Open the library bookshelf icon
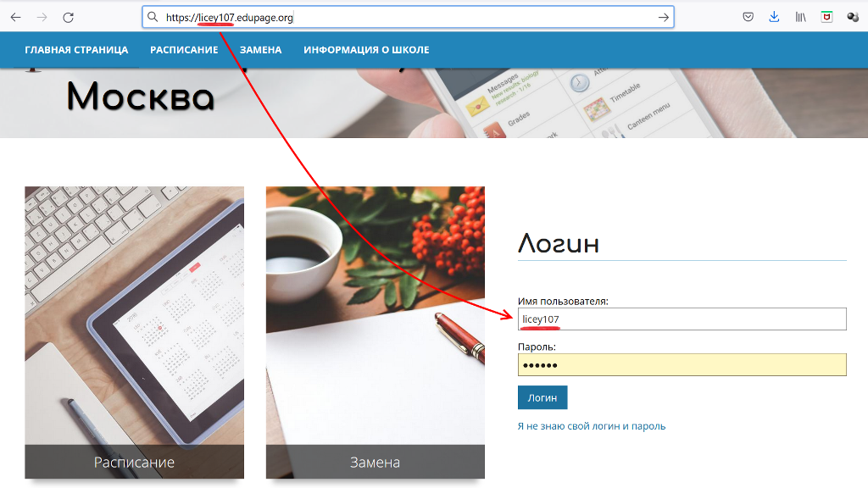 point(800,17)
